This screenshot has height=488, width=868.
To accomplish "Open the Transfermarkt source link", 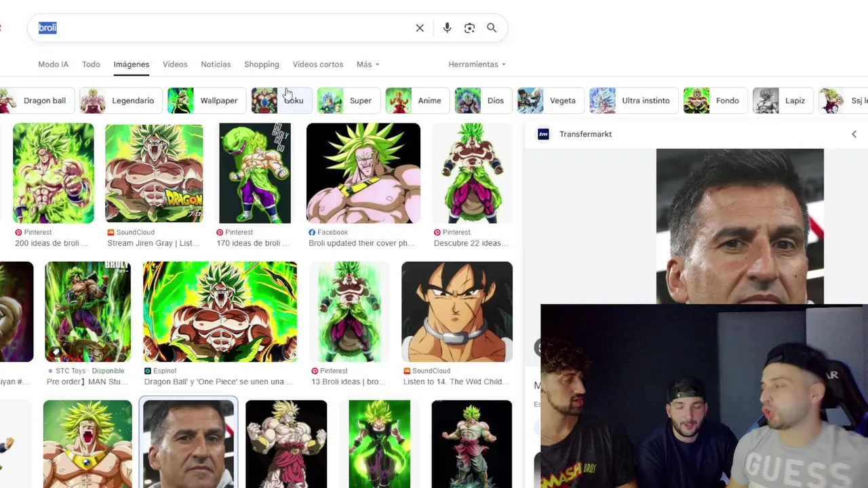I will 585,134.
